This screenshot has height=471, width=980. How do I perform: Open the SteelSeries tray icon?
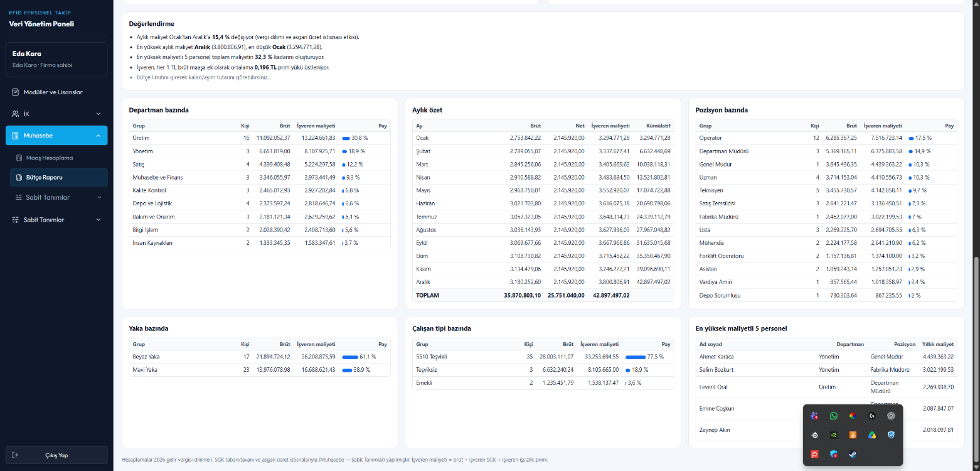(x=814, y=435)
